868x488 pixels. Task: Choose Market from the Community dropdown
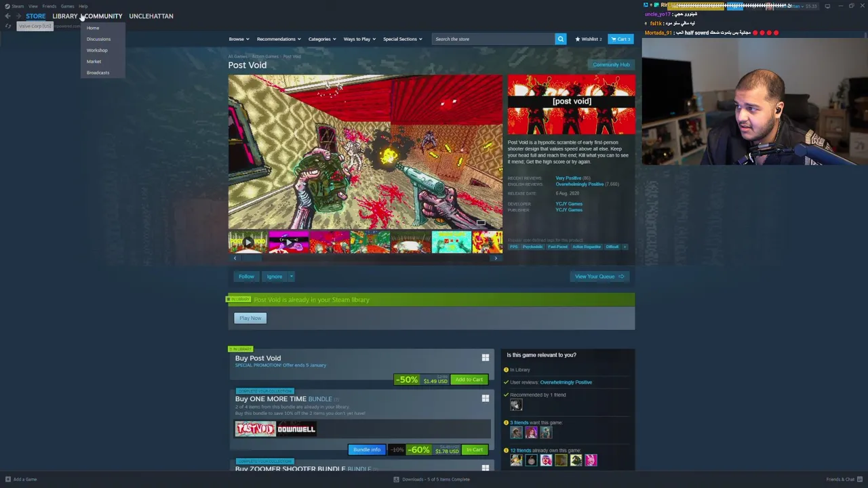(x=94, y=61)
